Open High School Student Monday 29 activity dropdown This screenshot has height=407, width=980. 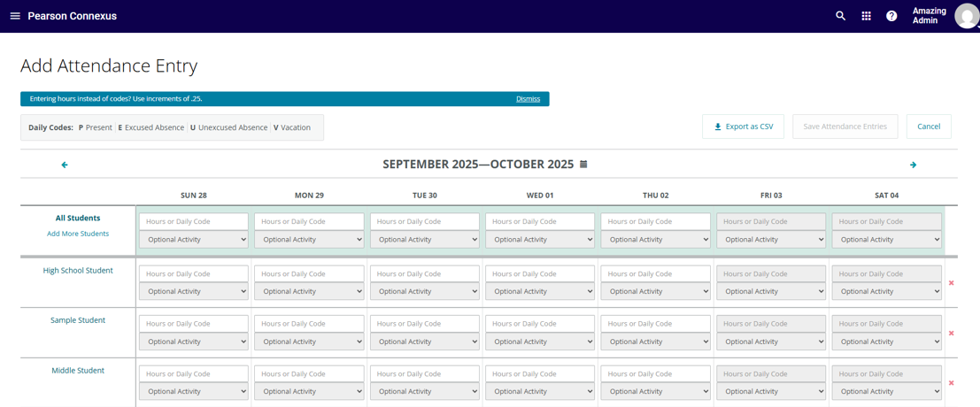tap(309, 291)
